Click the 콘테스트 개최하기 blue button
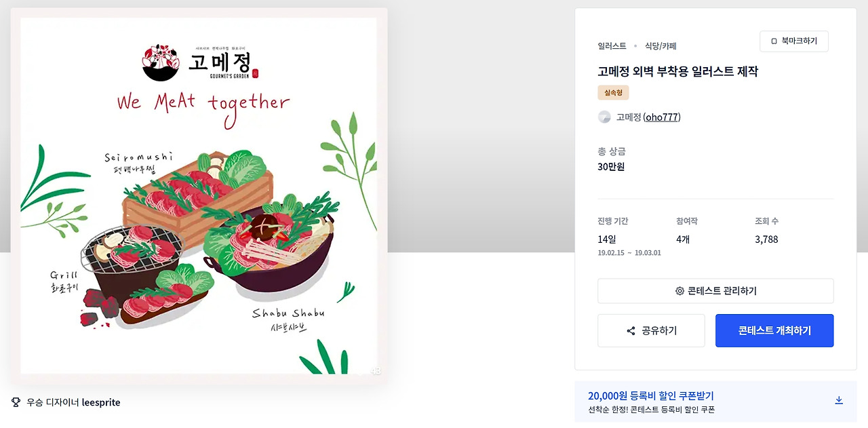 (774, 330)
